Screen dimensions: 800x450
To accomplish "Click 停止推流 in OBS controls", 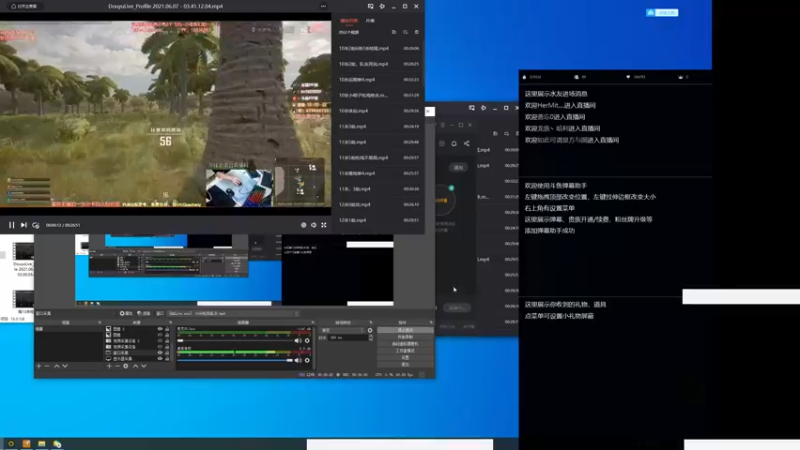I will tap(405, 331).
